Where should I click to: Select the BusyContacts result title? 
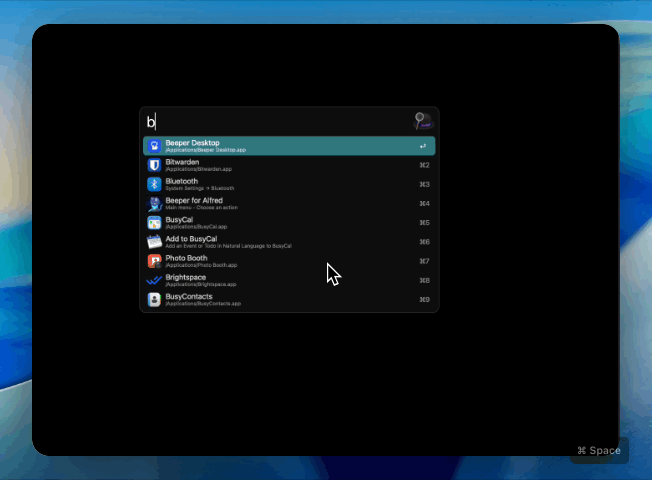(x=189, y=296)
